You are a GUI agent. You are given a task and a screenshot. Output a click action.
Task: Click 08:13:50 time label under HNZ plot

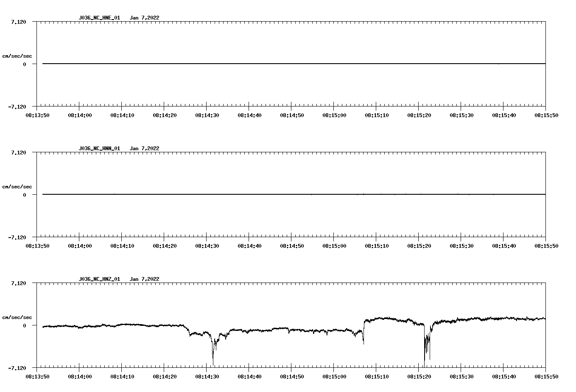(x=37, y=376)
